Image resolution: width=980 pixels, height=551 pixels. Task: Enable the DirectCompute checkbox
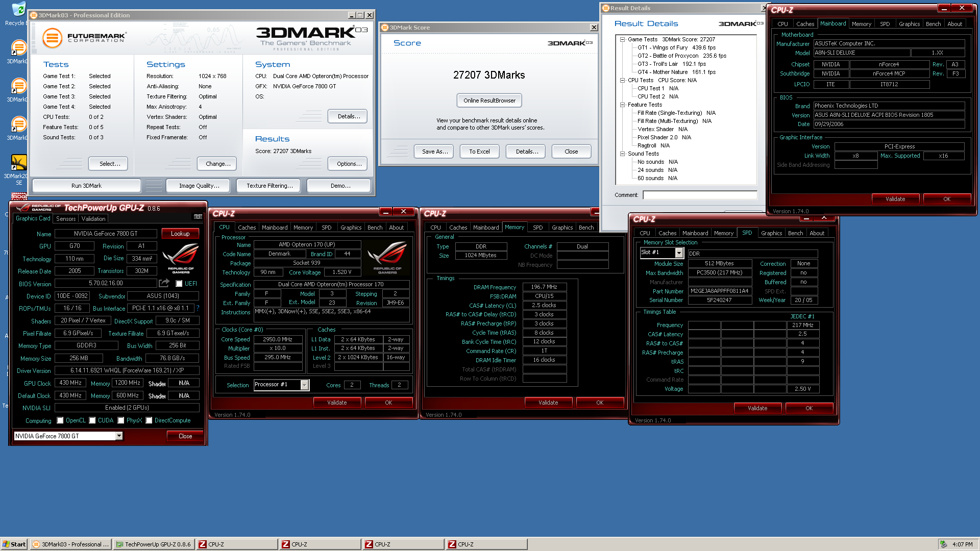point(149,420)
